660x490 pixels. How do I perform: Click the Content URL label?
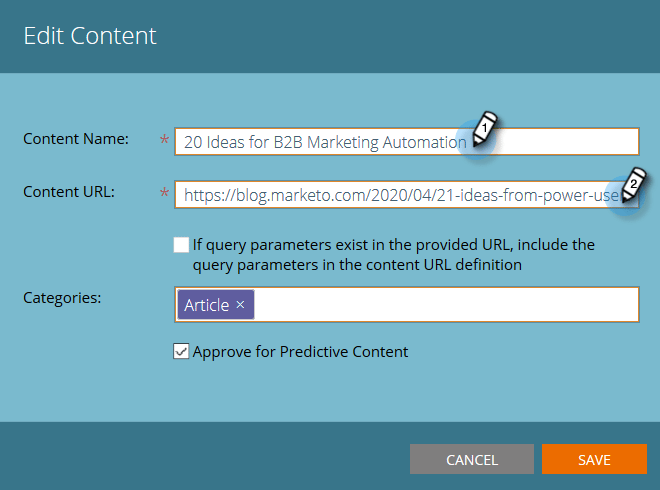click(x=70, y=192)
